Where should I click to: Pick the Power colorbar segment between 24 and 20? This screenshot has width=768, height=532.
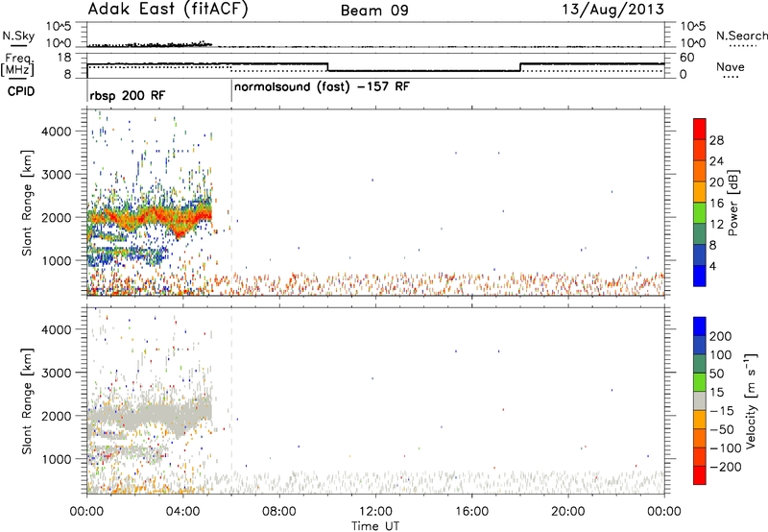pos(700,171)
